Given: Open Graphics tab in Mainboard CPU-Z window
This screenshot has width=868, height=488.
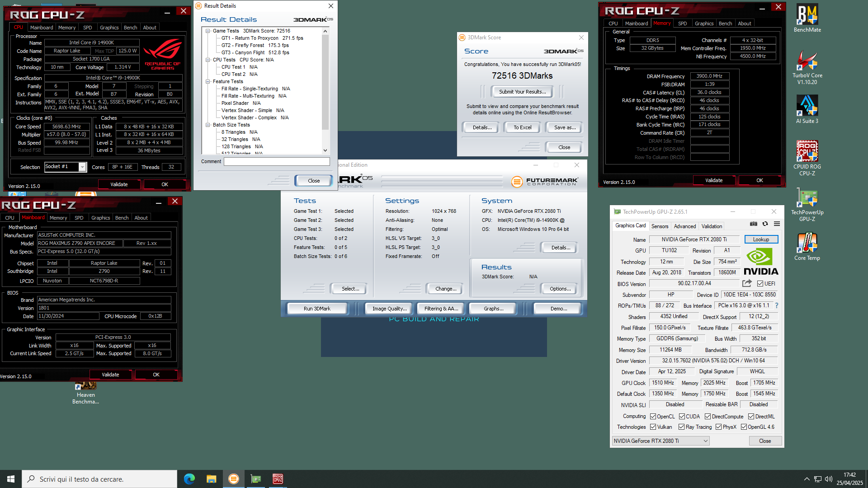Looking at the screenshot, I should coord(100,218).
